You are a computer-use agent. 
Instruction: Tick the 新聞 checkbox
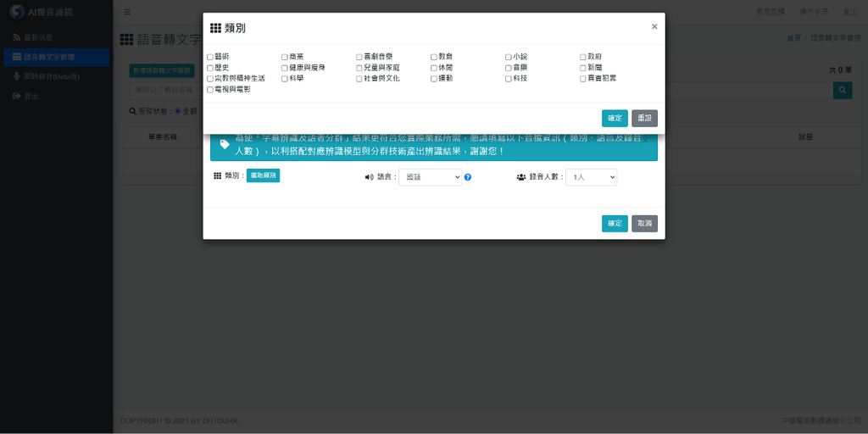583,68
